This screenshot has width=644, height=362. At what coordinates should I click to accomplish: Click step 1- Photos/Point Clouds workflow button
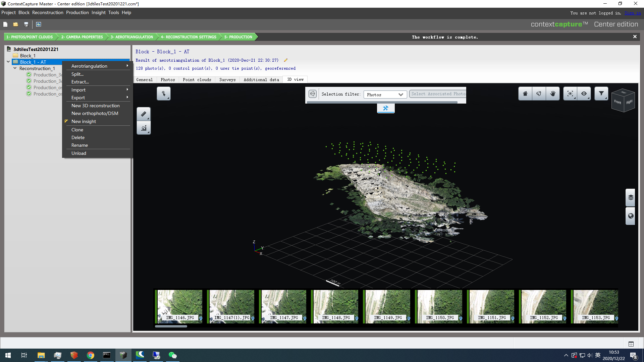coord(30,37)
